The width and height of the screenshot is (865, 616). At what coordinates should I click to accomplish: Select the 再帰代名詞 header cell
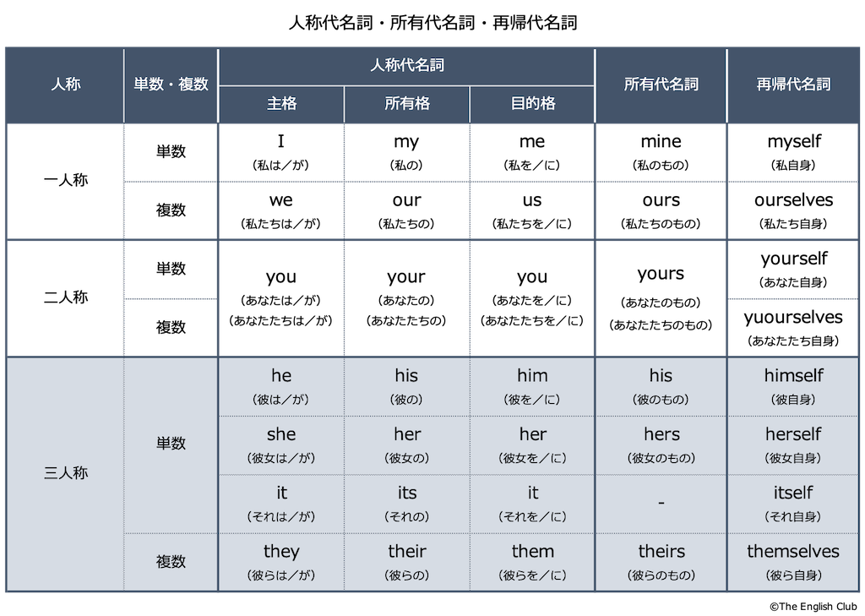(x=793, y=85)
